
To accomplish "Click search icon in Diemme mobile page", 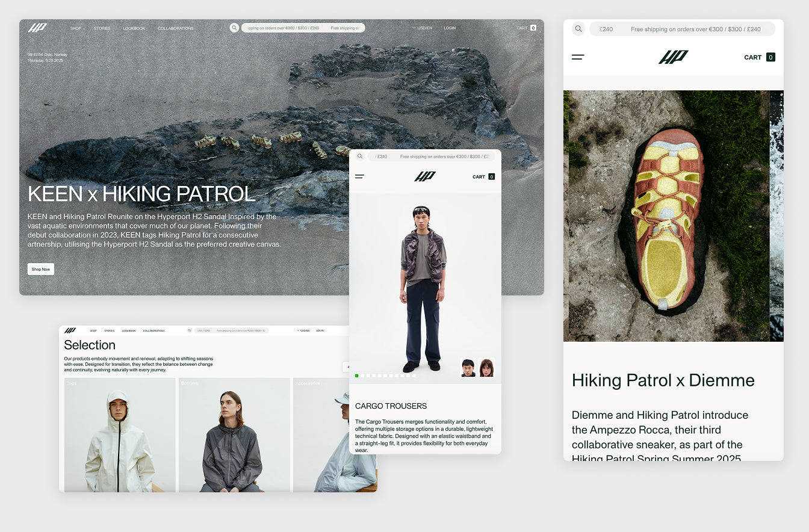I will coord(578,28).
